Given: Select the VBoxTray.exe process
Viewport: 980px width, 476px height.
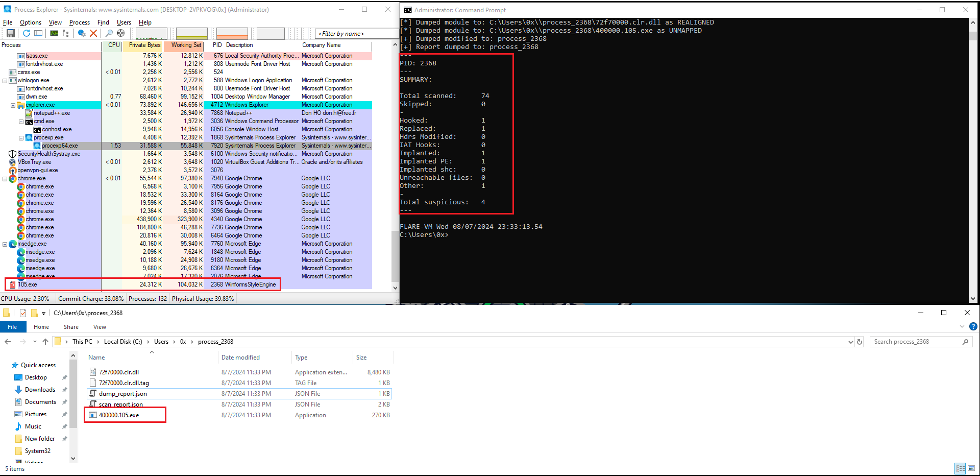Looking at the screenshot, I should tap(34, 162).
